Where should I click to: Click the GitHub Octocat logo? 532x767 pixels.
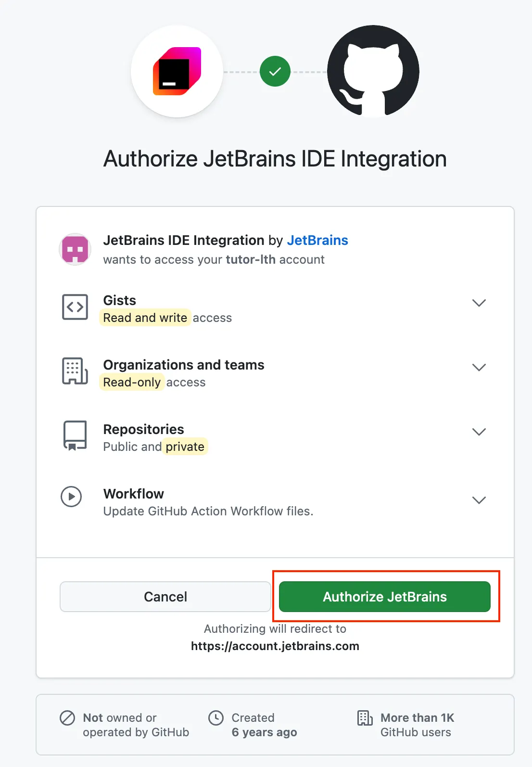(373, 71)
